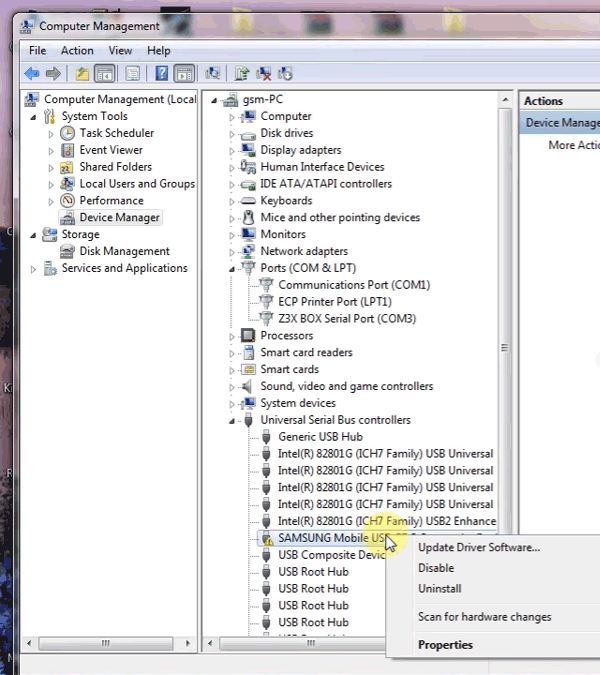Click the Uninstall device toolbar icon

point(263,74)
